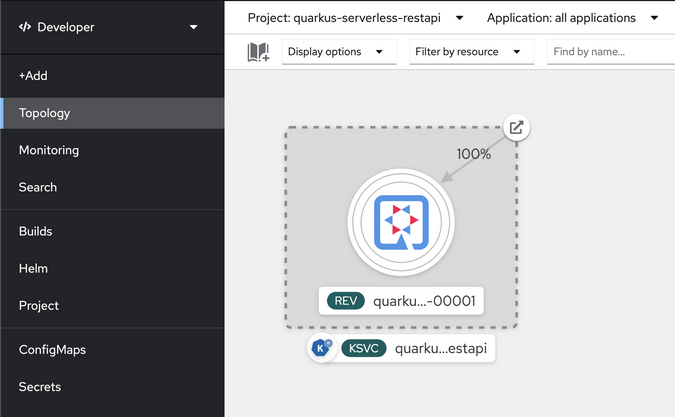Go to +Add in sidebar
This screenshot has height=417, width=675.
[33, 76]
